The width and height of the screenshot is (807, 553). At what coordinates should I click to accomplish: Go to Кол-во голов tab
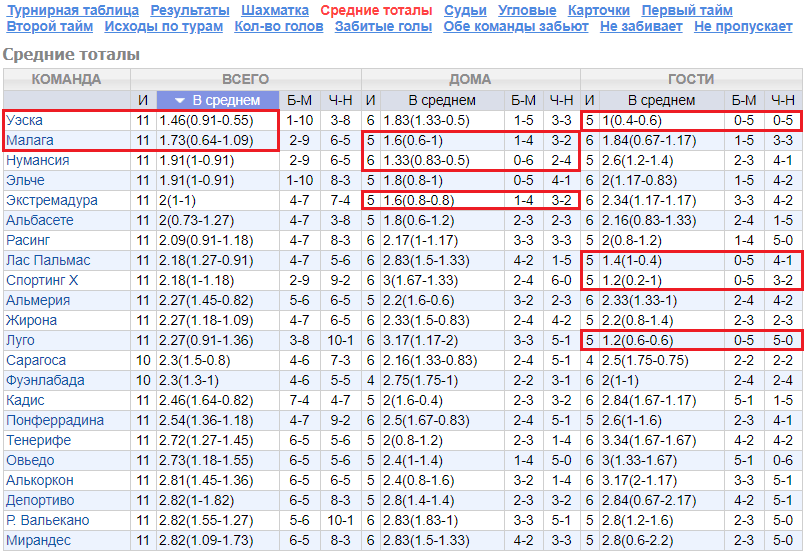(278, 26)
